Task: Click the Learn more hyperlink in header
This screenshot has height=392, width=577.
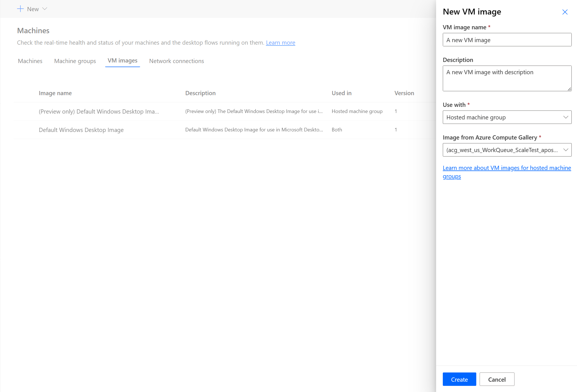Action: point(281,42)
